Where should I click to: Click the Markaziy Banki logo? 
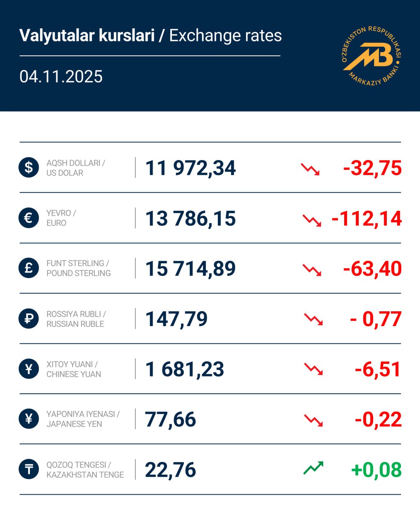pos(371,55)
